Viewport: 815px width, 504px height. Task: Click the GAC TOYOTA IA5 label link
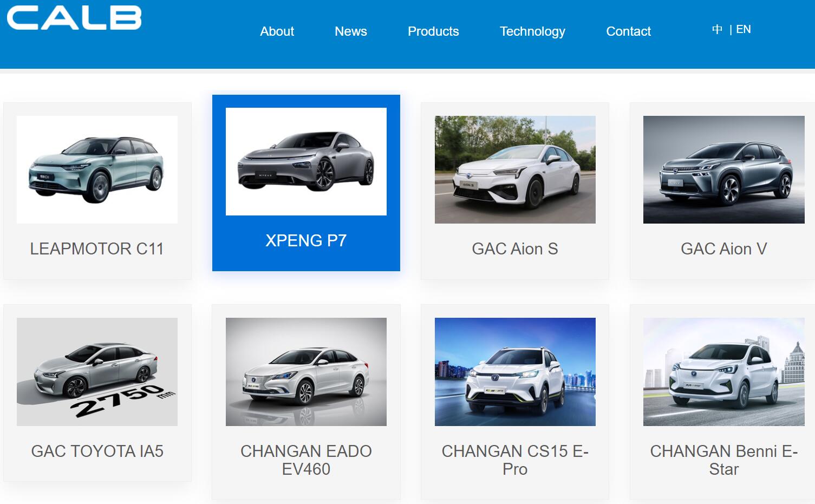97,451
